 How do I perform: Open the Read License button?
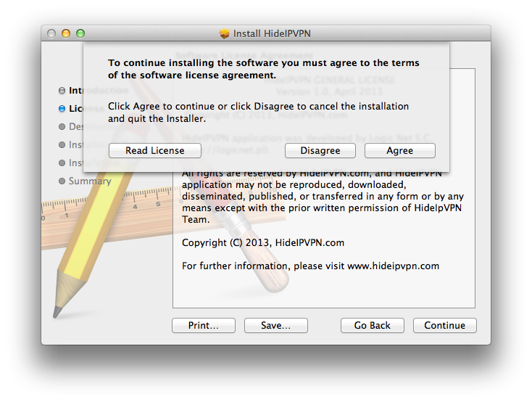coord(155,150)
